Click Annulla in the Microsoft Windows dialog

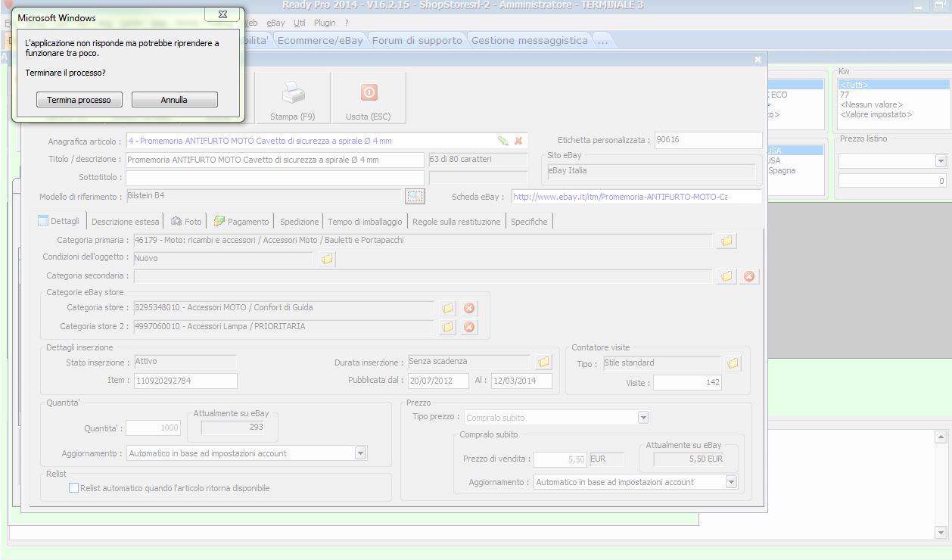click(x=174, y=100)
